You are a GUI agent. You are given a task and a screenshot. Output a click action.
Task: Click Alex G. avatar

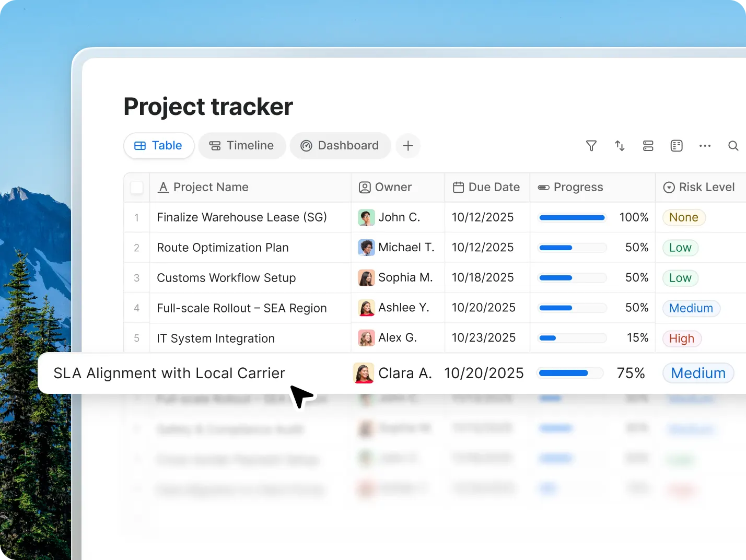point(366,339)
